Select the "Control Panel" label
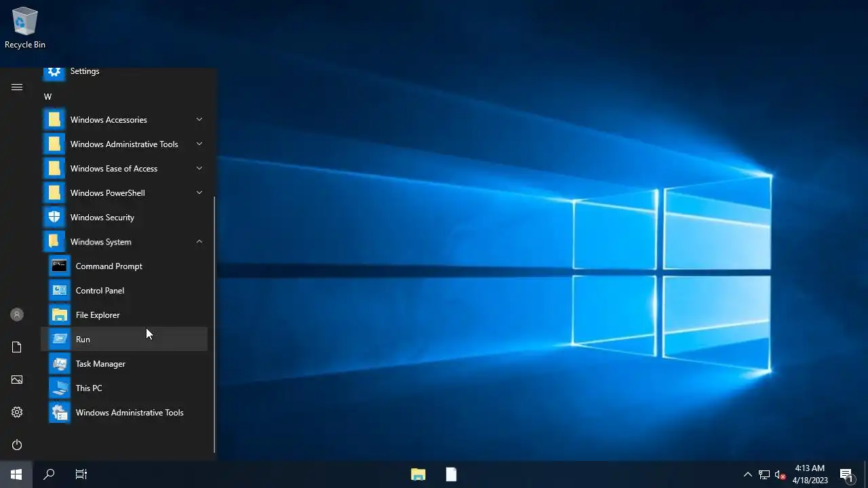 click(x=100, y=291)
